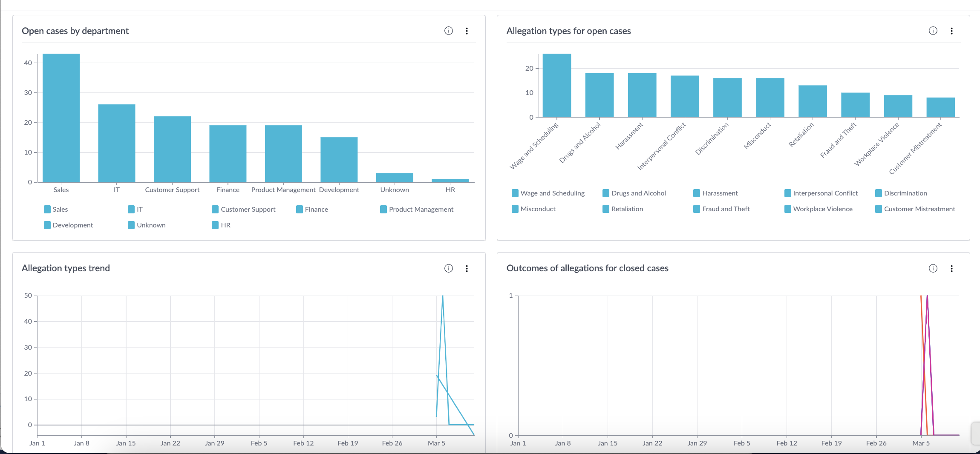This screenshot has width=980, height=454.
Task: Show info for Allegation types for open cases
Action: [933, 31]
